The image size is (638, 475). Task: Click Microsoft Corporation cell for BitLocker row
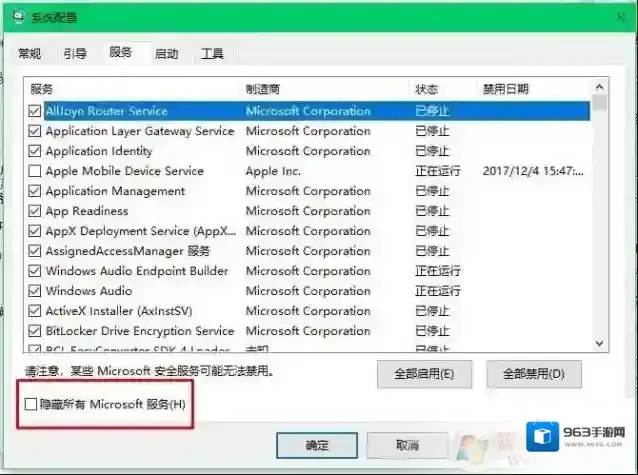[x=308, y=331]
